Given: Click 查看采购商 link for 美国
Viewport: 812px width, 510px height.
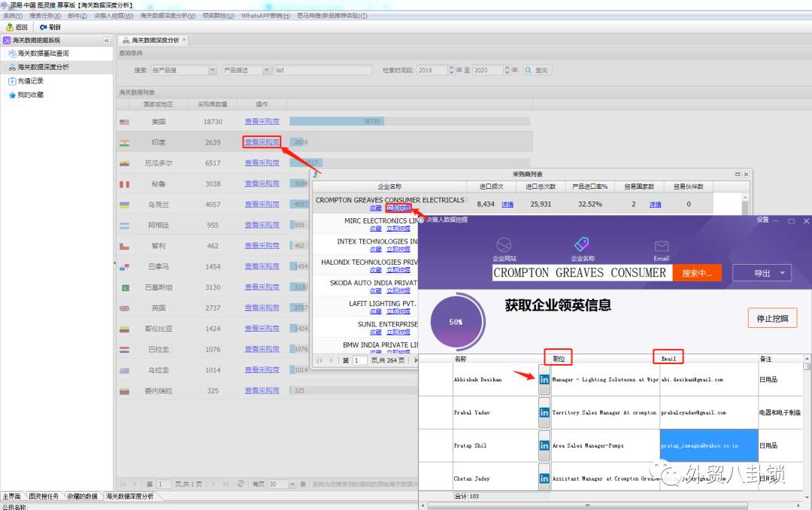Looking at the screenshot, I should coord(262,121).
